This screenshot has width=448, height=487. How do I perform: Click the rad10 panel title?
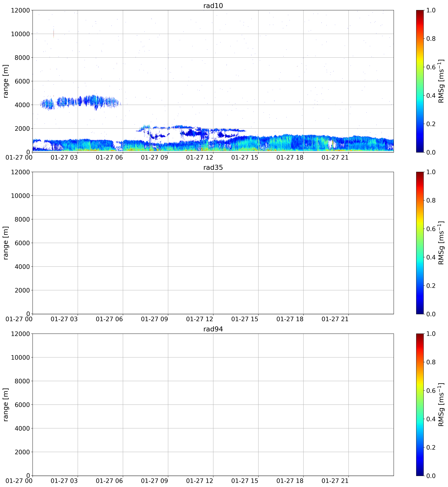tap(213, 6)
